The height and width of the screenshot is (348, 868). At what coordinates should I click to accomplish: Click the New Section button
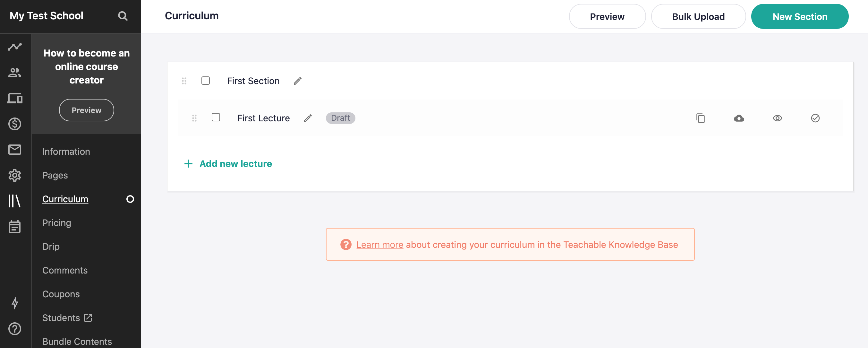[x=799, y=16]
